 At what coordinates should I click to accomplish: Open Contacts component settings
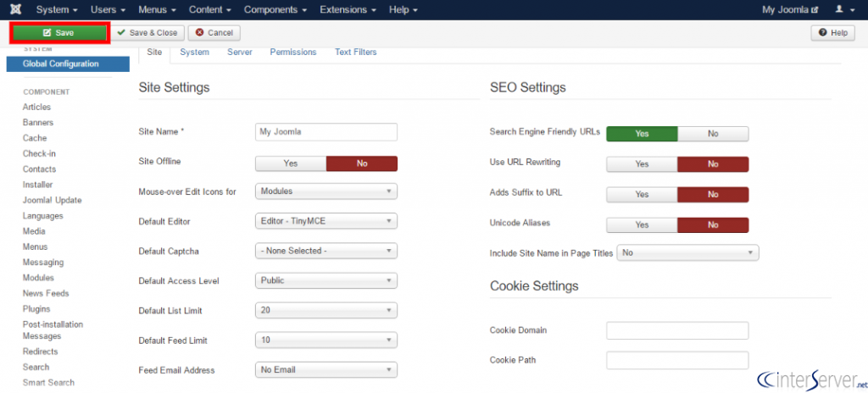39,169
